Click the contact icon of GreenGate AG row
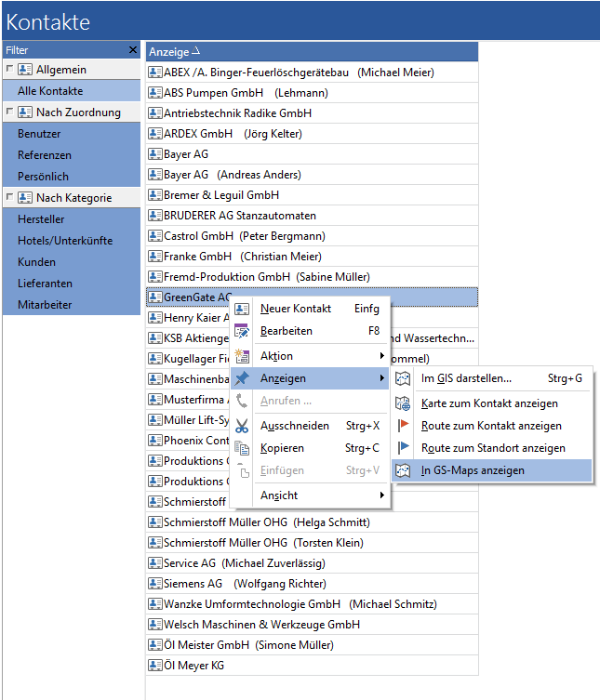600x700 pixels. 155,297
